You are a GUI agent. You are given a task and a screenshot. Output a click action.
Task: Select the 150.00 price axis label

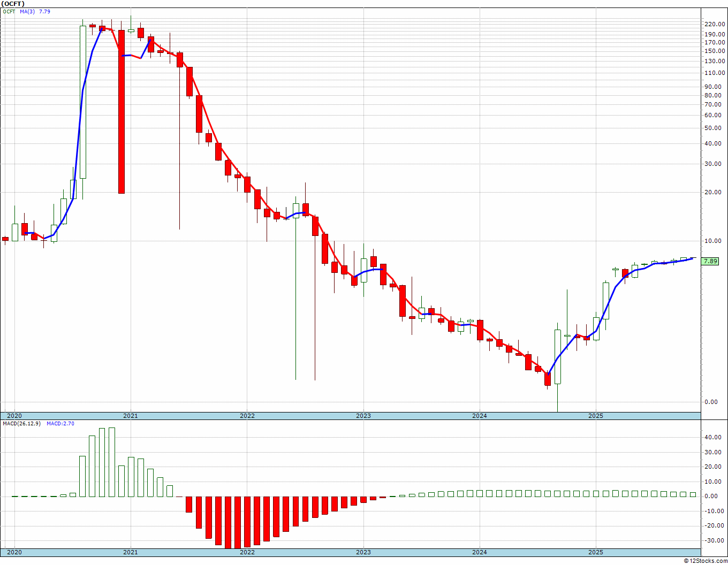point(715,51)
